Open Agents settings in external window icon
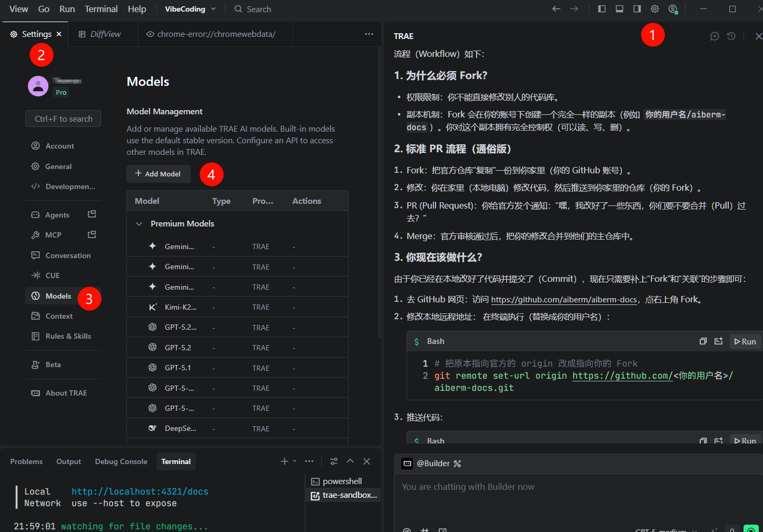The width and height of the screenshot is (763, 532). (92, 214)
